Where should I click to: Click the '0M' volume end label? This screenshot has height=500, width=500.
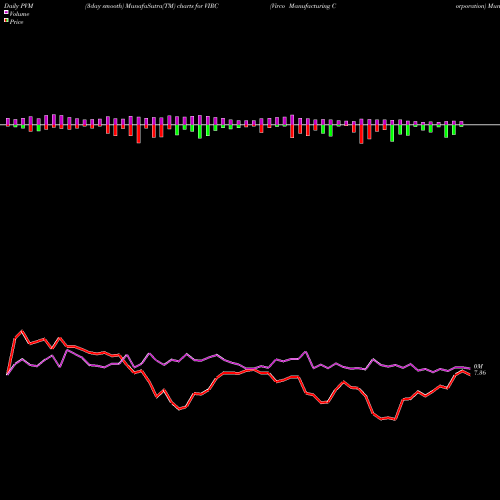click(479, 367)
